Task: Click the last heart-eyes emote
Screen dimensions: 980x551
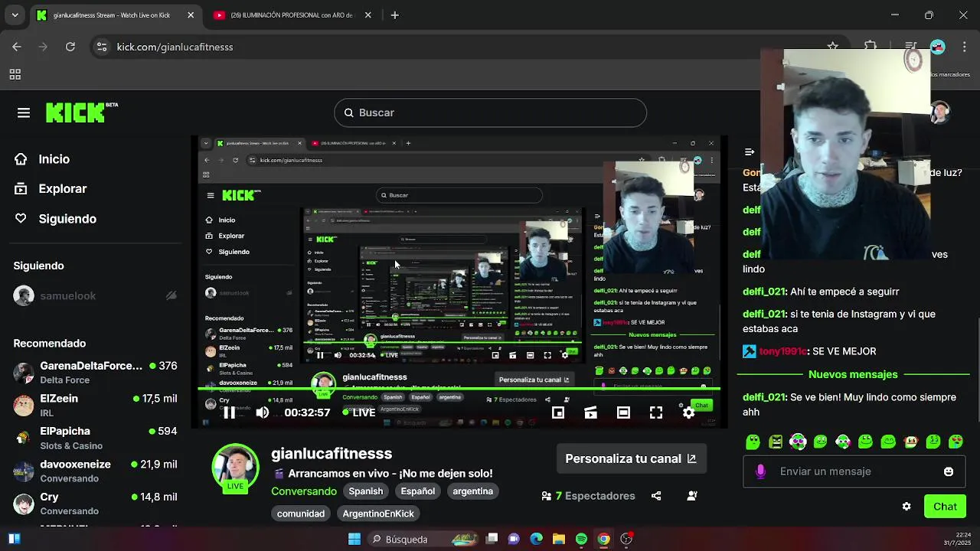Action: tap(955, 442)
